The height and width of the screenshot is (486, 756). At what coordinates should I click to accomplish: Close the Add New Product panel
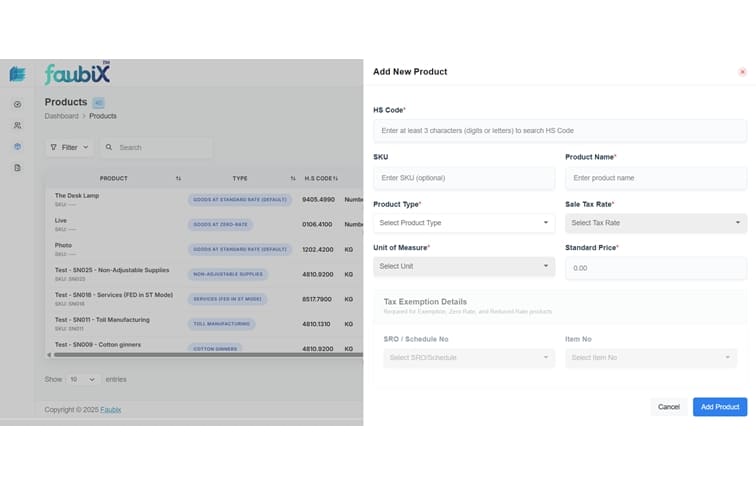coord(742,72)
